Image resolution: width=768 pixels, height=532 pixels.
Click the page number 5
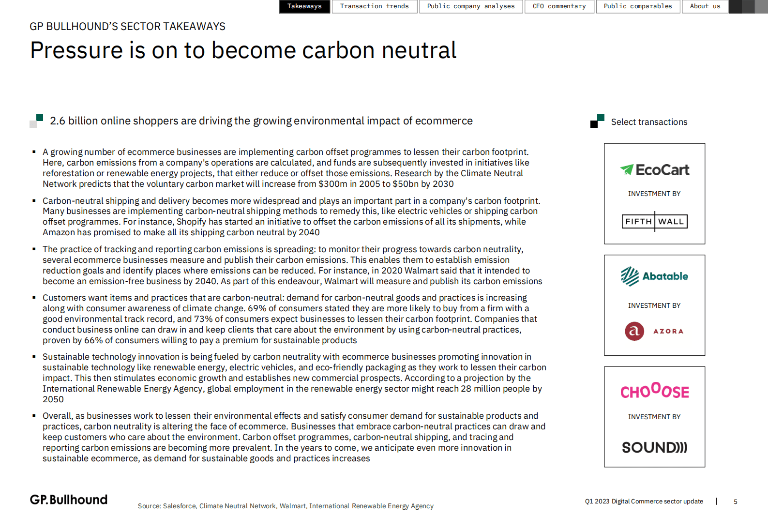(735, 502)
